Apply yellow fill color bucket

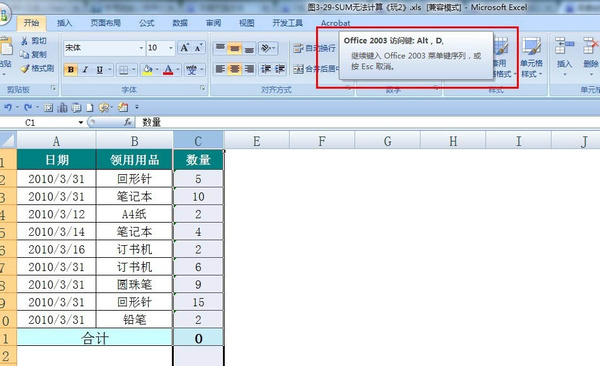[x=147, y=70]
